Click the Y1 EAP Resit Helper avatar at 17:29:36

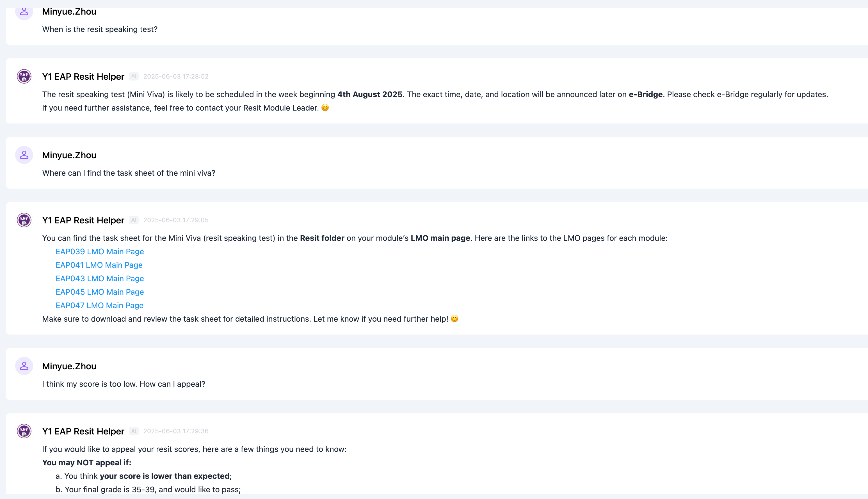24,431
